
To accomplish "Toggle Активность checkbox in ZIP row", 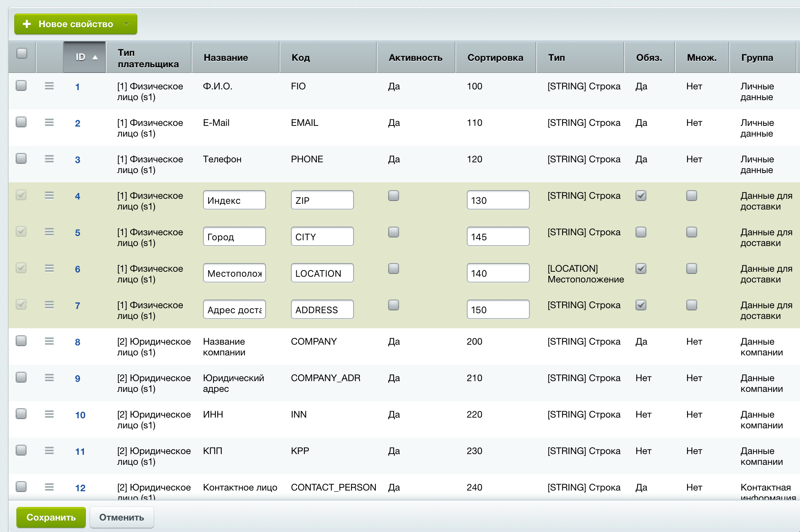I will pos(394,196).
